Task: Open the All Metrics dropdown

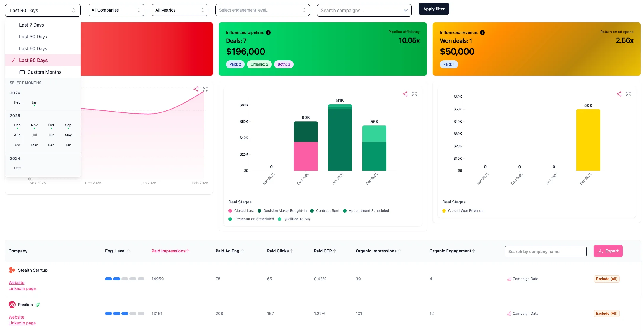Action: click(x=180, y=10)
